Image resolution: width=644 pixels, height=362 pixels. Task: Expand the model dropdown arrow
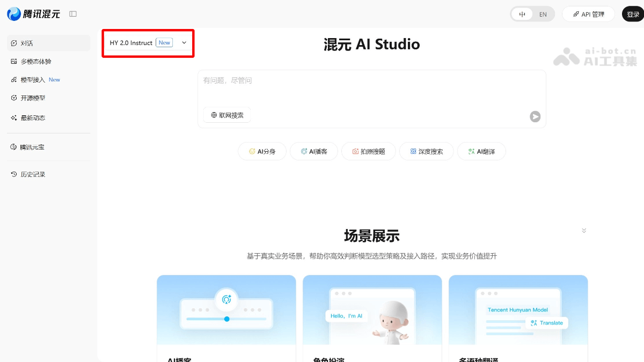pyautogui.click(x=184, y=42)
